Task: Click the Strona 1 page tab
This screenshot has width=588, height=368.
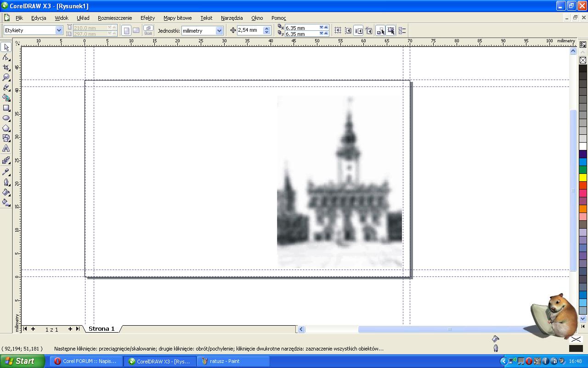Action: click(x=101, y=328)
